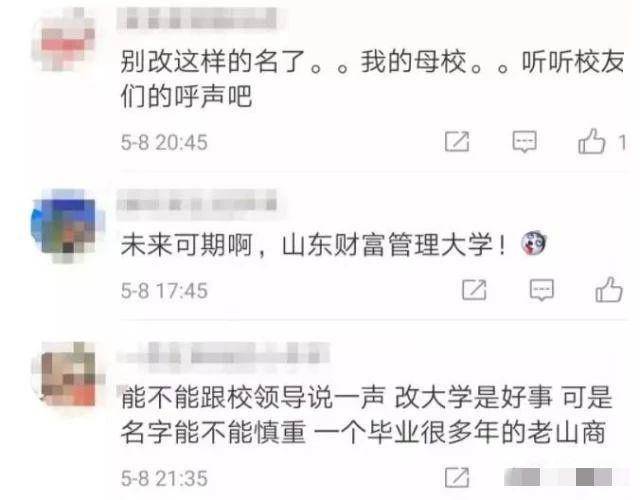Share the 20:45 comment about 母校

(457, 141)
